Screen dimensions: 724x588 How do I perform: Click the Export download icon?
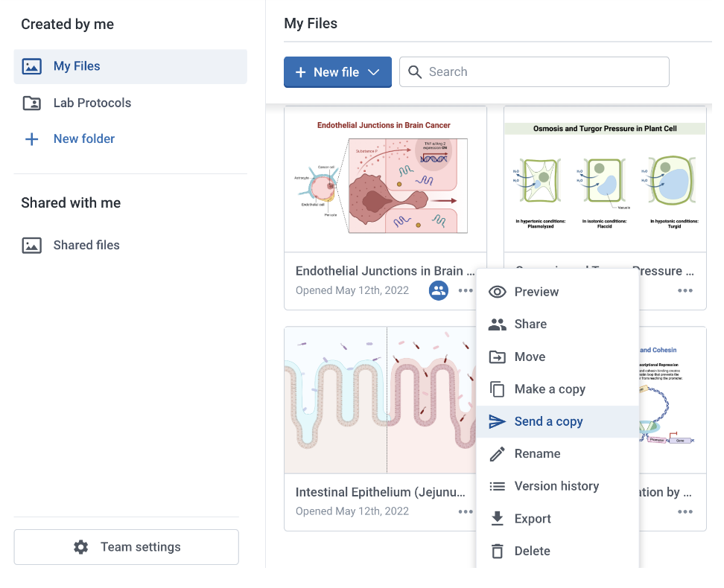point(498,518)
